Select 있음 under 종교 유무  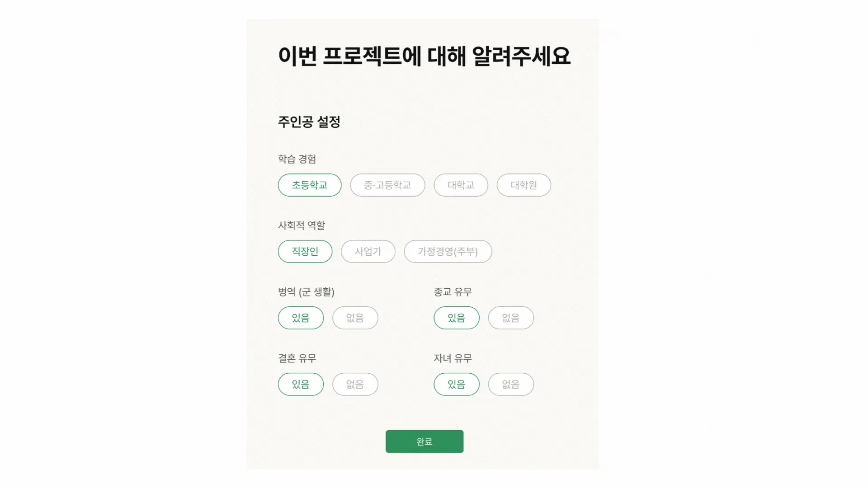coord(456,318)
